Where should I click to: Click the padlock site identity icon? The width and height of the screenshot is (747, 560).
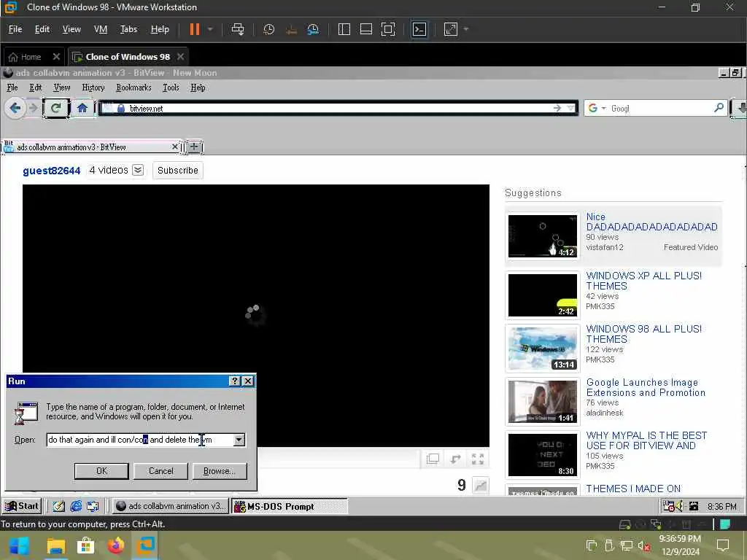click(x=120, y=109)
